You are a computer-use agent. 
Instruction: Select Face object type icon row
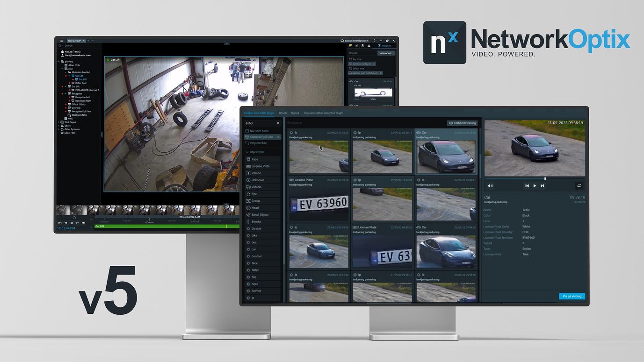262,159
